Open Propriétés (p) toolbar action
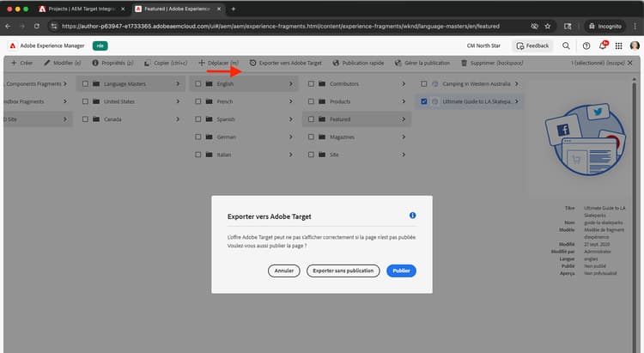 pyautogui.click(x=112, y=63)
